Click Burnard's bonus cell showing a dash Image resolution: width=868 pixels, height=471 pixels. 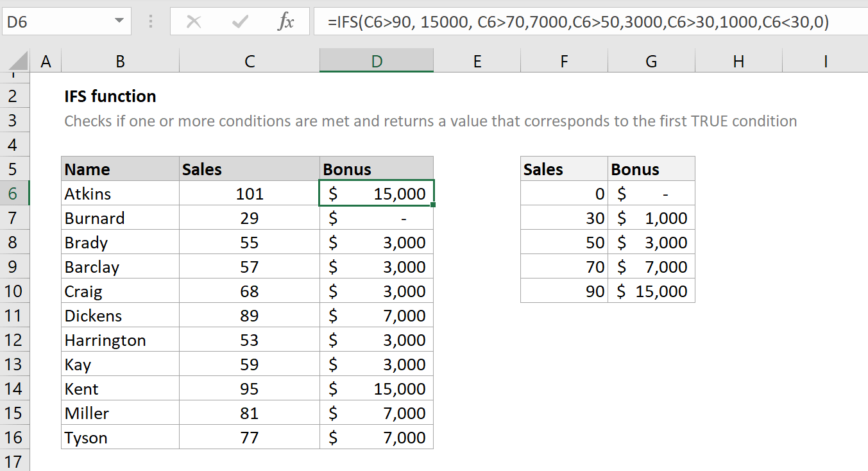point(377,218)
